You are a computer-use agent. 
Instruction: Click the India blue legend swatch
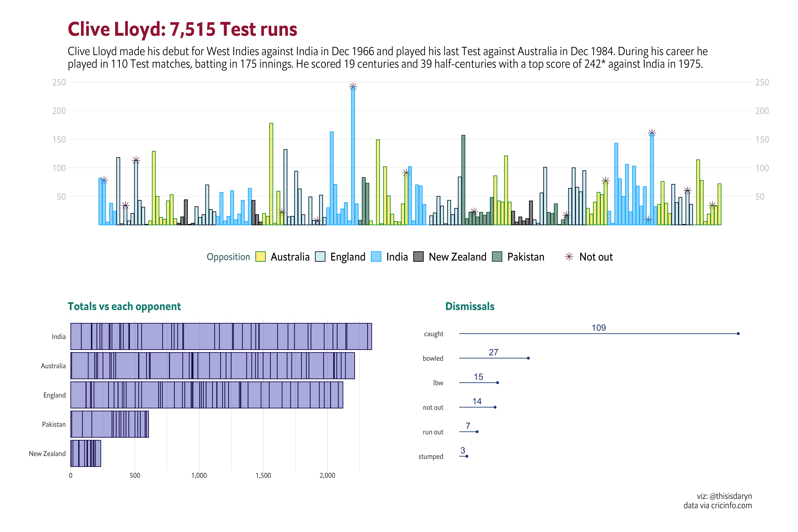click(x=376, y=257)
